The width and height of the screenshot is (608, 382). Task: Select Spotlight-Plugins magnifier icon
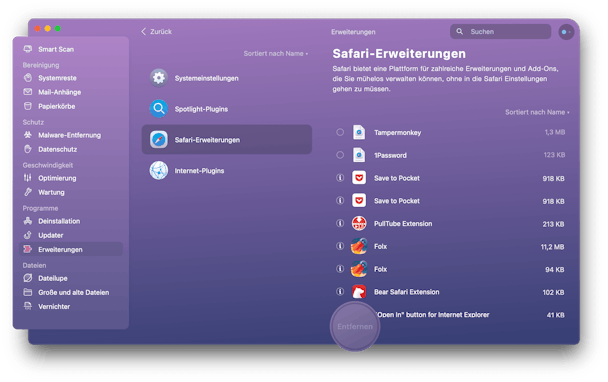[159, 109]
